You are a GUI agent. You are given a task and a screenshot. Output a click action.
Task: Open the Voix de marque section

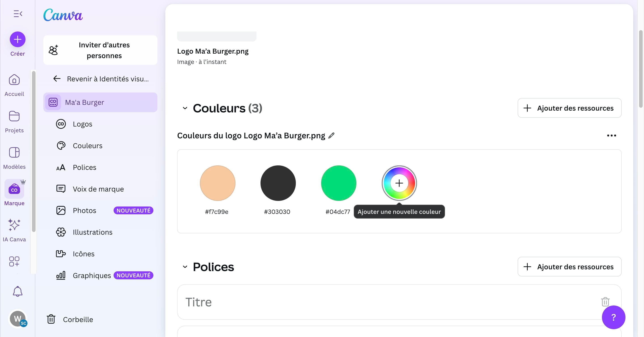[x=98, y=189]
